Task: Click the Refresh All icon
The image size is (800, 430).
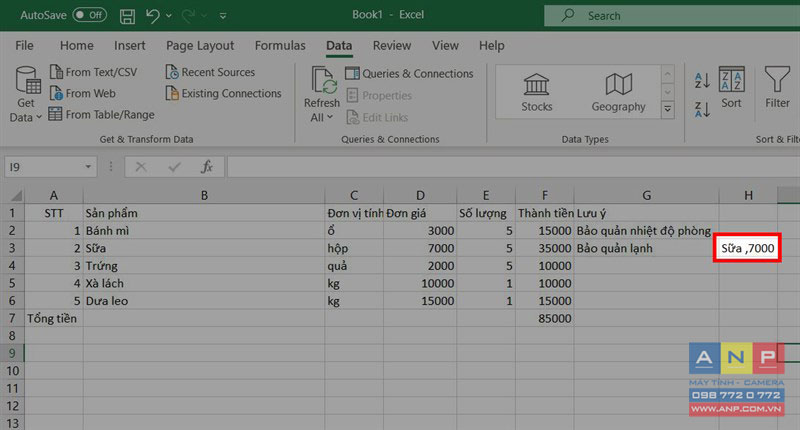Action: tap(323, 81)
